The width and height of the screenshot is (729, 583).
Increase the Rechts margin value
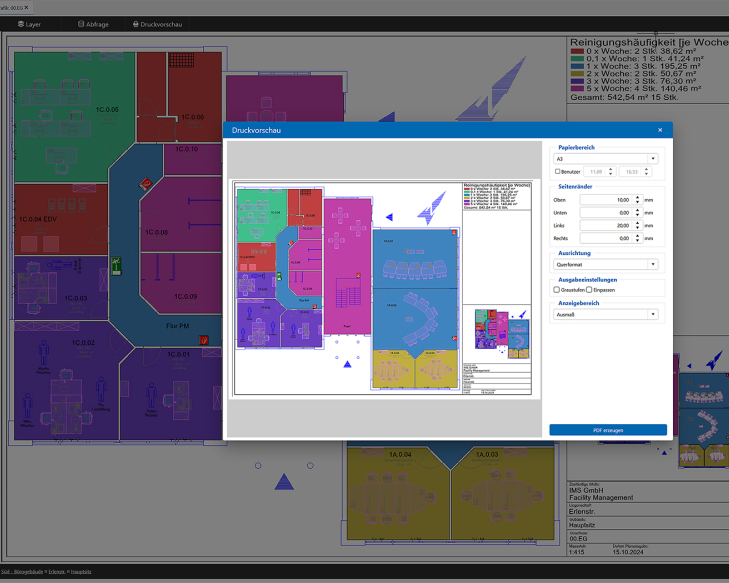[638, 236]
